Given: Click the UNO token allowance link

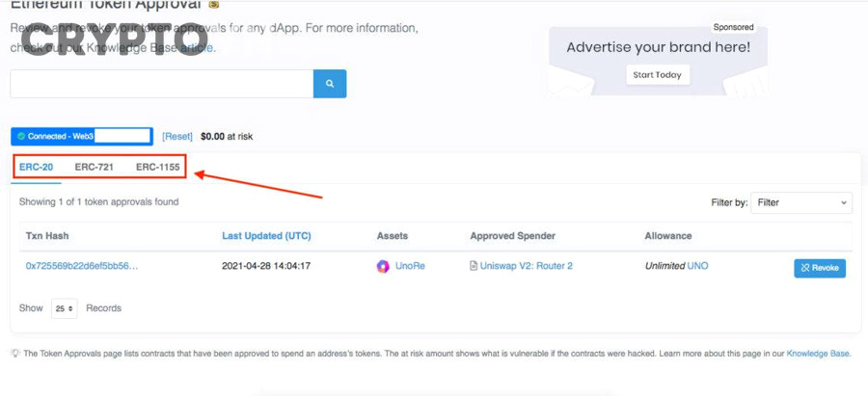Looking at the screenshot, I should click(x=697, y=266).
